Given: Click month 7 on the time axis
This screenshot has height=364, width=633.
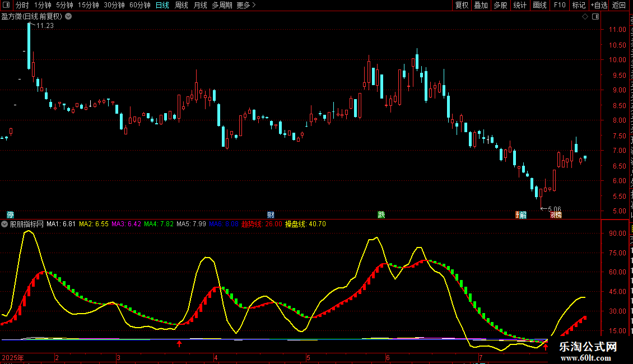Looking at the screenshot, I should click(x=481, y=357).
